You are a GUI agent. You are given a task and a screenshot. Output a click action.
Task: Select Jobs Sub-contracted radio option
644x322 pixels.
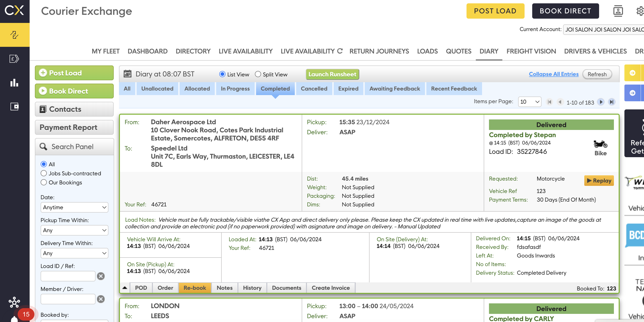click(43, 173)
